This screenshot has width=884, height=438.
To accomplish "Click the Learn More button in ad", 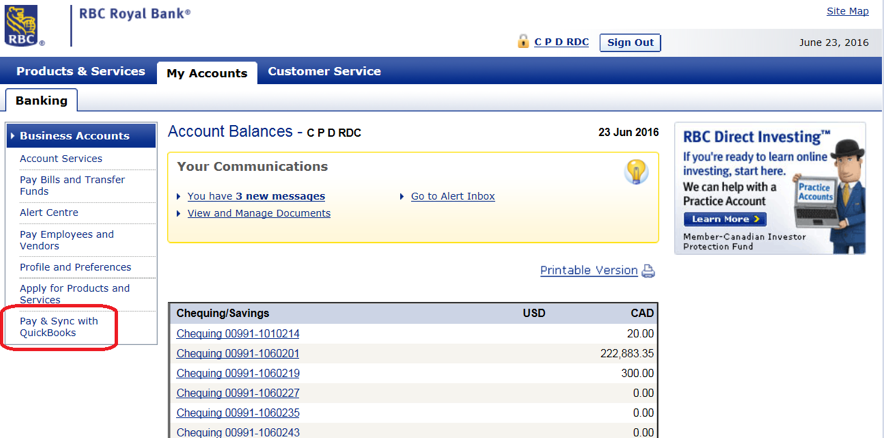I will [x=725, y=219].
